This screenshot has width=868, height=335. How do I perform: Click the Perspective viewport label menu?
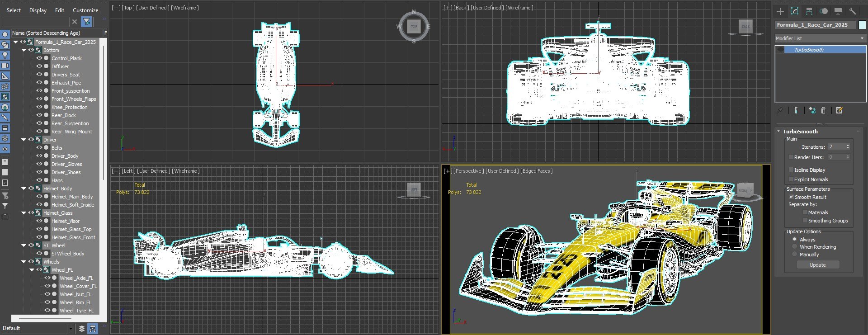468,171
